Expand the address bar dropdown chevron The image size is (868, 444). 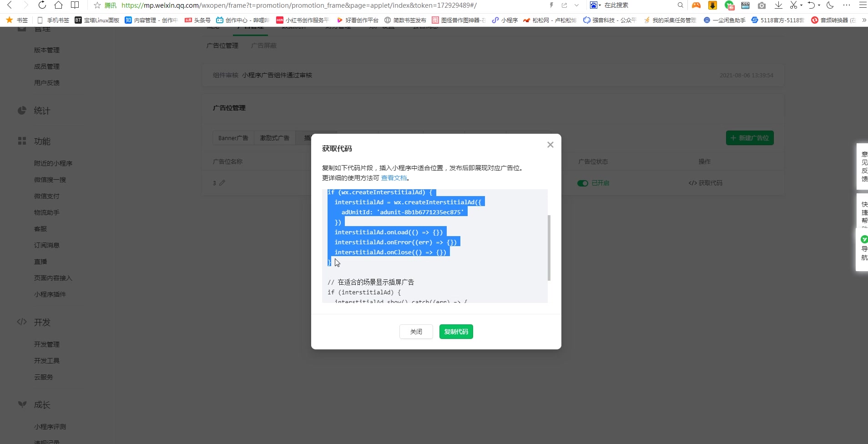click(576, 5)
